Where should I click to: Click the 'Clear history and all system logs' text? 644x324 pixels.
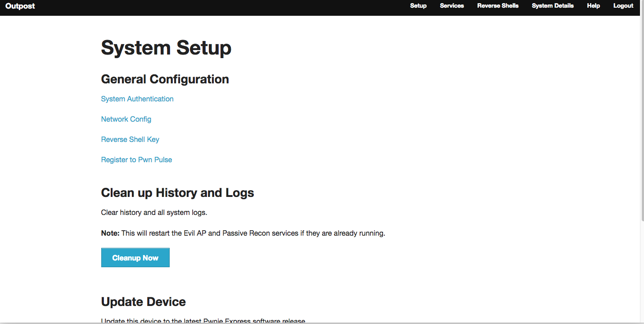[x=154, y=213]
